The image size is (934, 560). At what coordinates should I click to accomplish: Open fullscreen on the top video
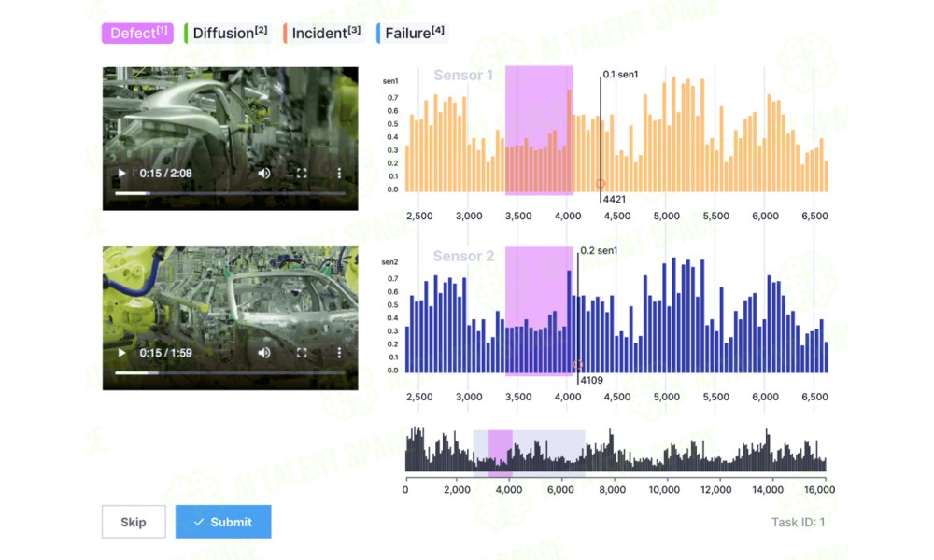click(302, 174)
